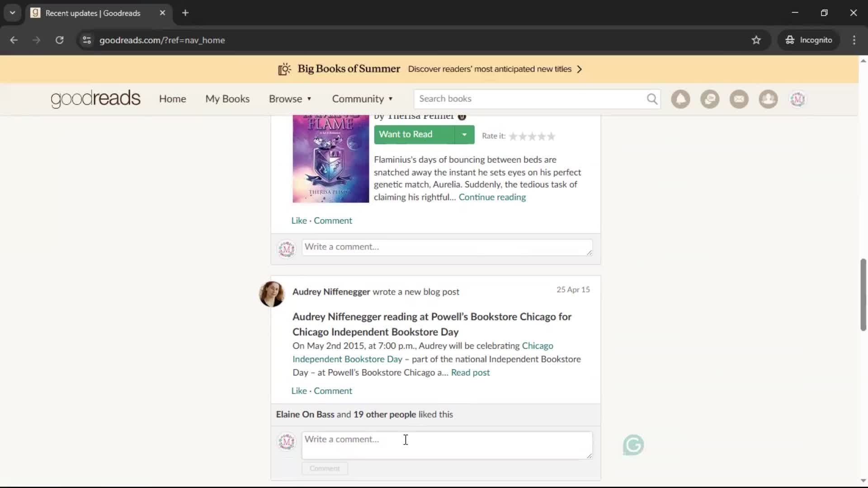
Task: Rate the book three stars
Action: pos(532,136)
